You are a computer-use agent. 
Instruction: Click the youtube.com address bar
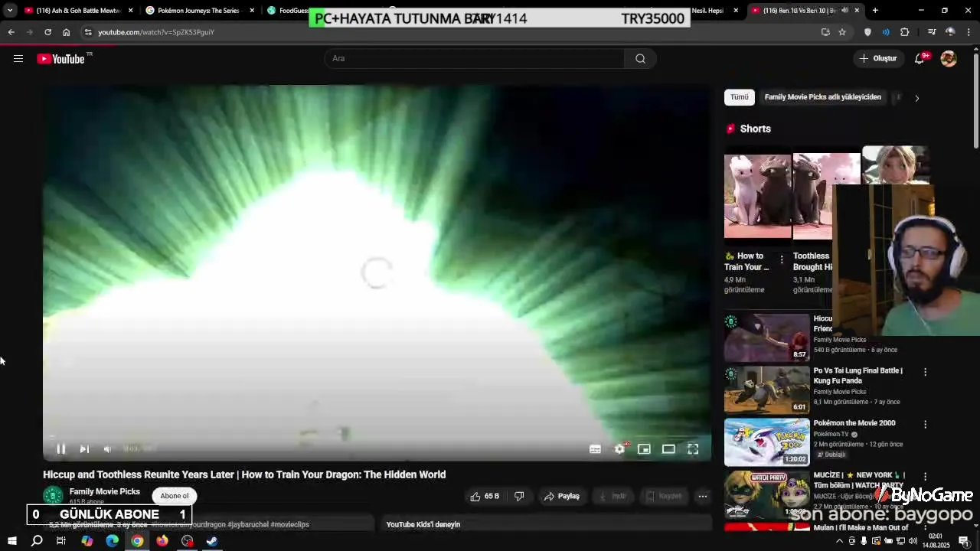coord(452,32)
